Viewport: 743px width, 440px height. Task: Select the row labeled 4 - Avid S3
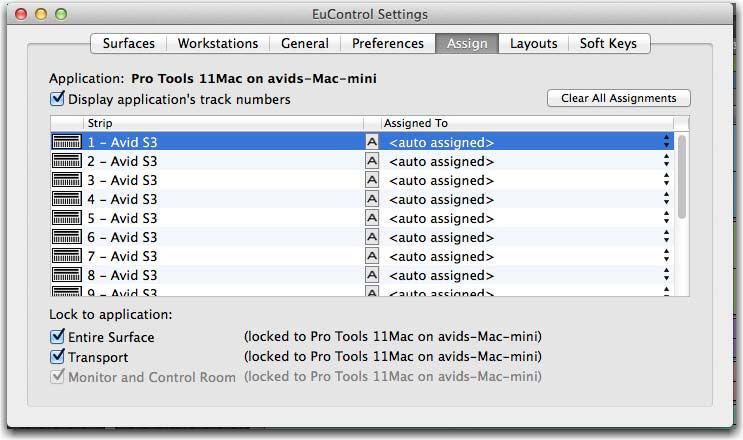(x=362, y=199)
